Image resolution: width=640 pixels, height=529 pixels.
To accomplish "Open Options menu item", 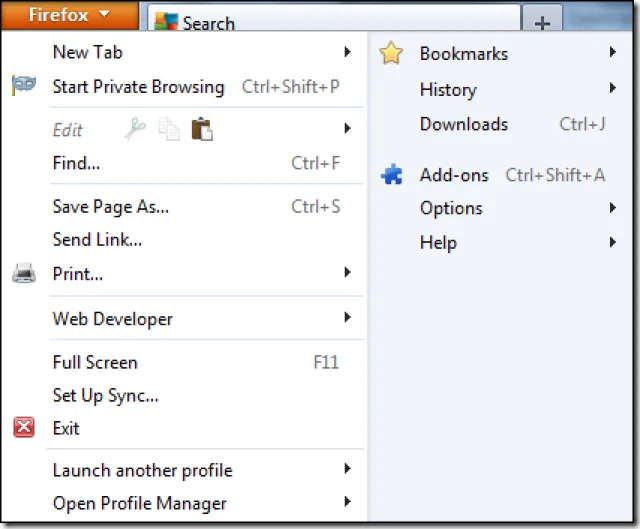I will coord(500,209).
